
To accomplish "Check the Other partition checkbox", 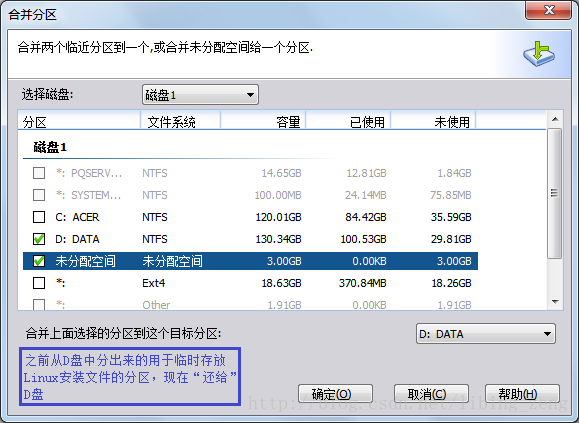I will [39, 305].
